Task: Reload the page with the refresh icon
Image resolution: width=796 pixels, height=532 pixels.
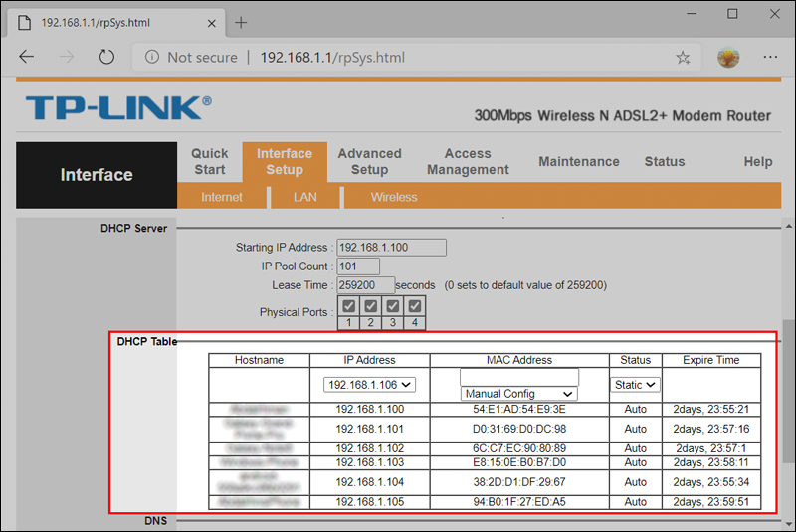Action: 106,58
